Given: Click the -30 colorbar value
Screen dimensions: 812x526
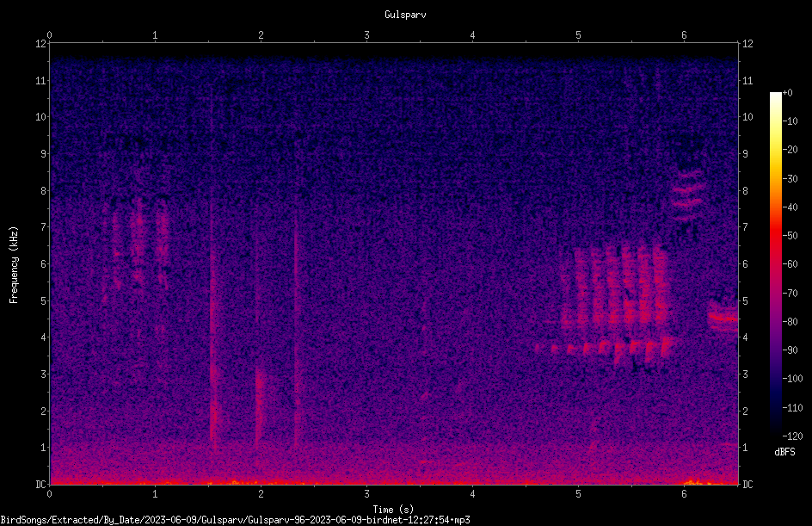Looking at the screenshot, I should 790,179.
